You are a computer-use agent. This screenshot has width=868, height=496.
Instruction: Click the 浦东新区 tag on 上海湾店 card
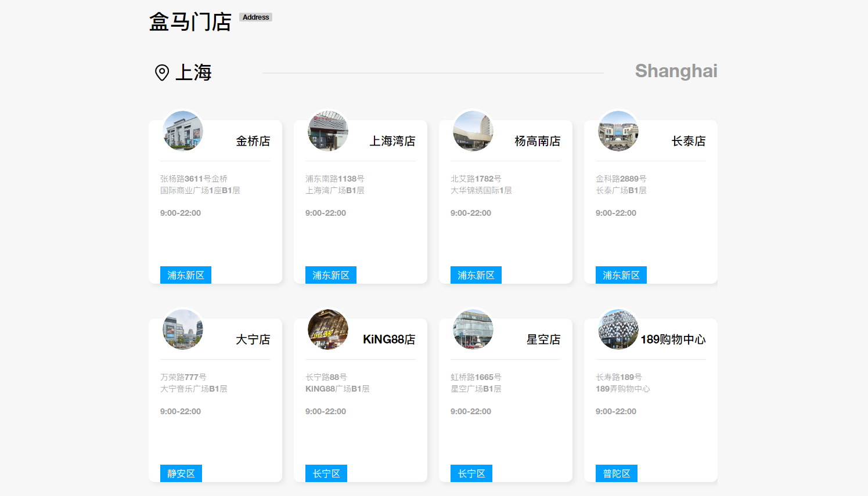[331, 275]
